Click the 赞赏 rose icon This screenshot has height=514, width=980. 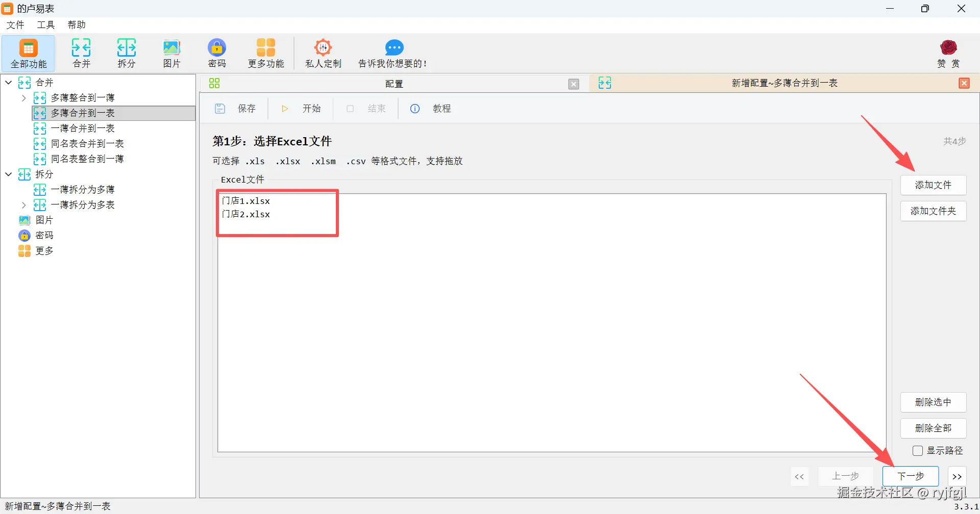pyautogui.click(x=949, y=48)
